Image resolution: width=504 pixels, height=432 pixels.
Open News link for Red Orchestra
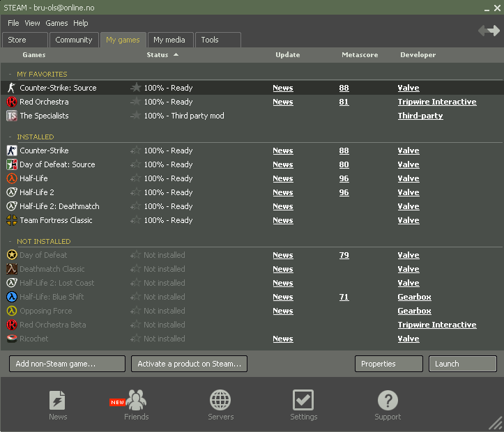283,102
